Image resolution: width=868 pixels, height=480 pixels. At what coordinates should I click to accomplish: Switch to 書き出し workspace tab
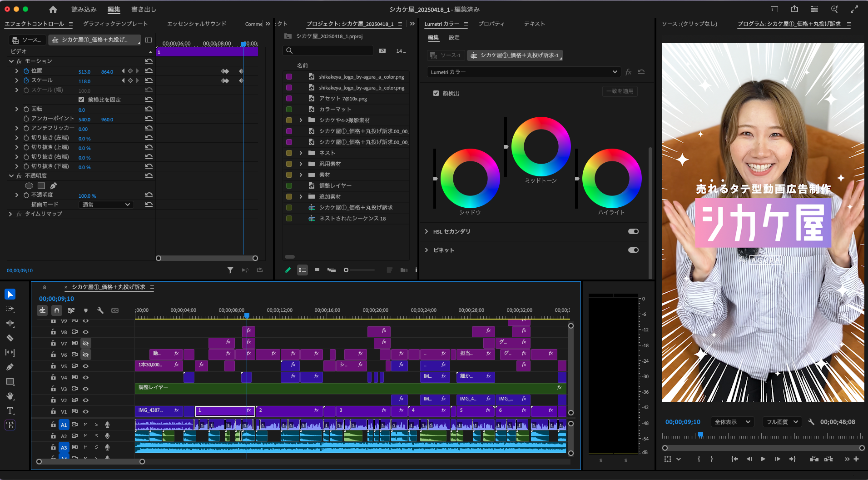144,9
